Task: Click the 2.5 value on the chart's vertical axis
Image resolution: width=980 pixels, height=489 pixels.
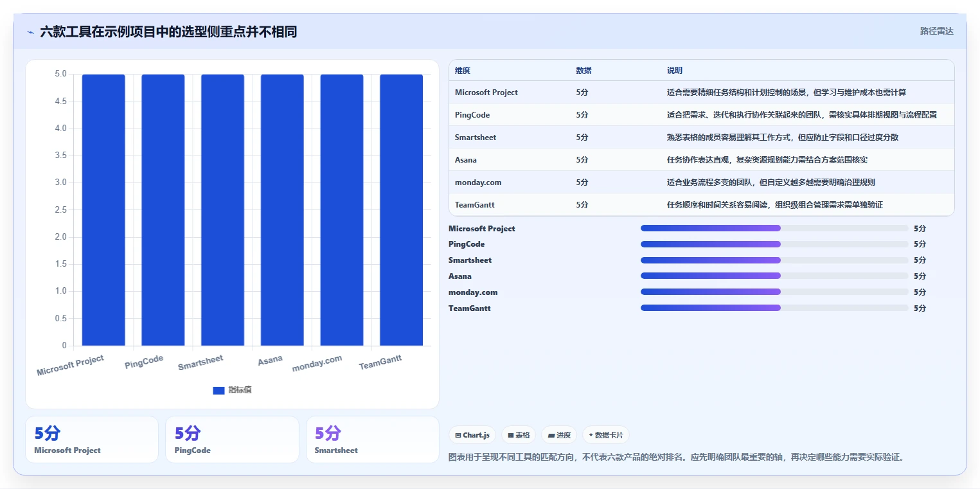Action: click(60, 210)
